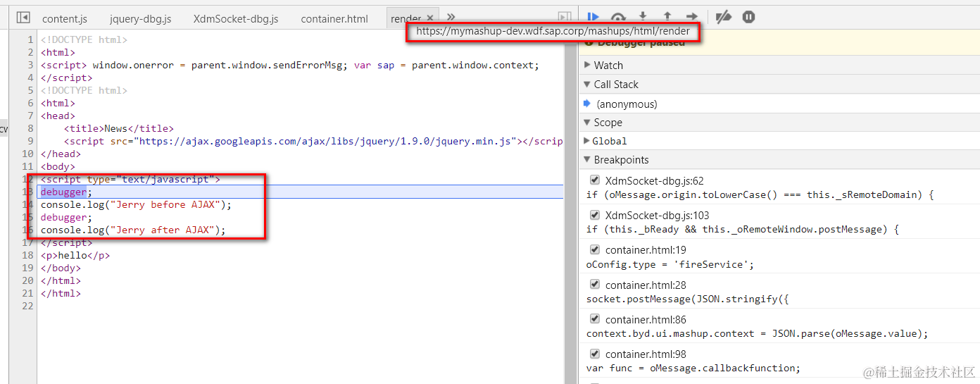Open the more tabs chevron menu
Screen dimensions: 980x384
[x=451, y=17]
